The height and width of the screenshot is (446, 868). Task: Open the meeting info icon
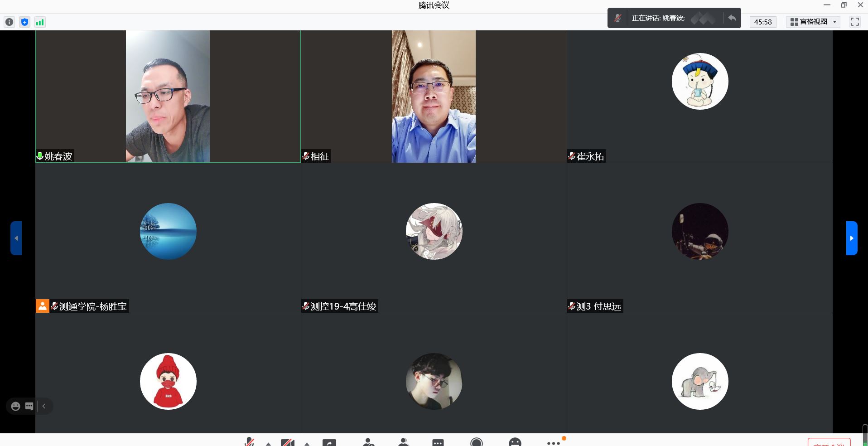pyautogui.click(x=10, y=22)
